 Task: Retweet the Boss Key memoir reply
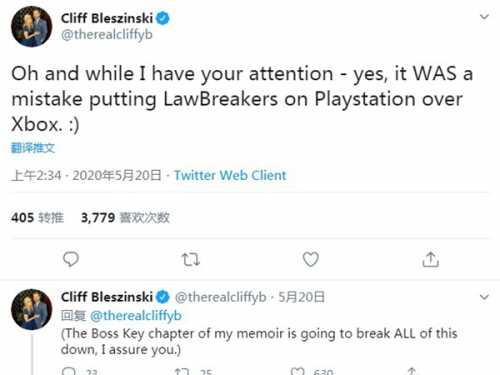coord(182,371)
